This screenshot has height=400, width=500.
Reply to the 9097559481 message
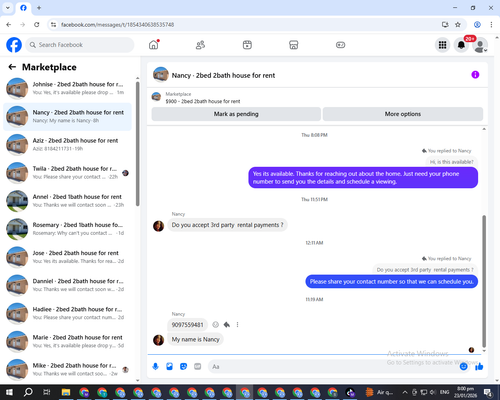[x=227, y=325]
